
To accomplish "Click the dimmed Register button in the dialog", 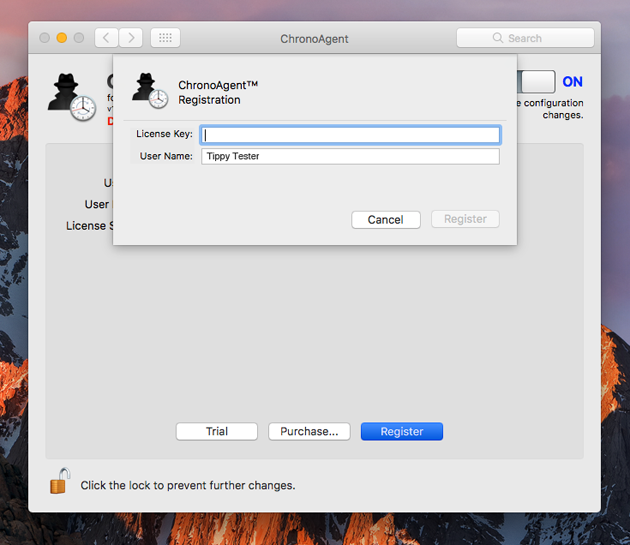I will [465, 219].
